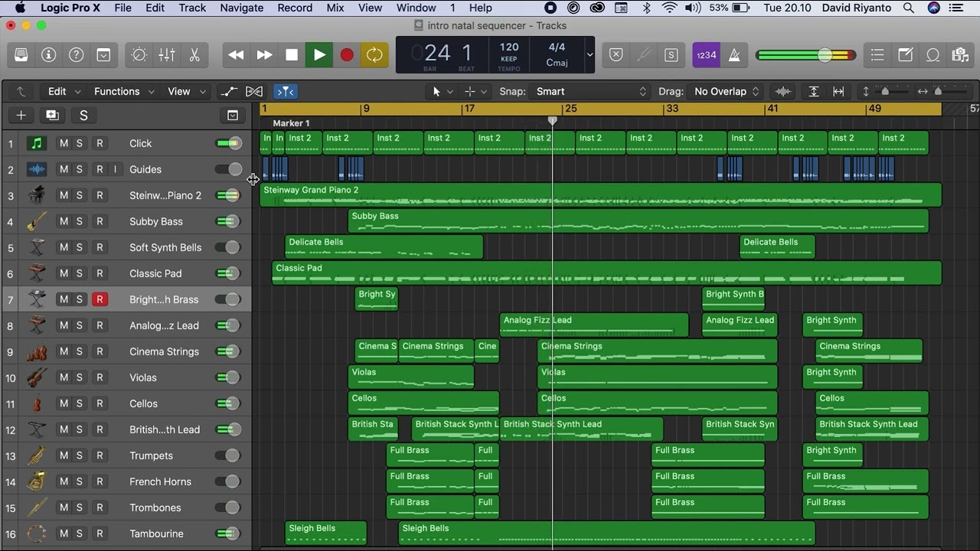Open the Edit dropdown in Tracks area

point(64,91)
